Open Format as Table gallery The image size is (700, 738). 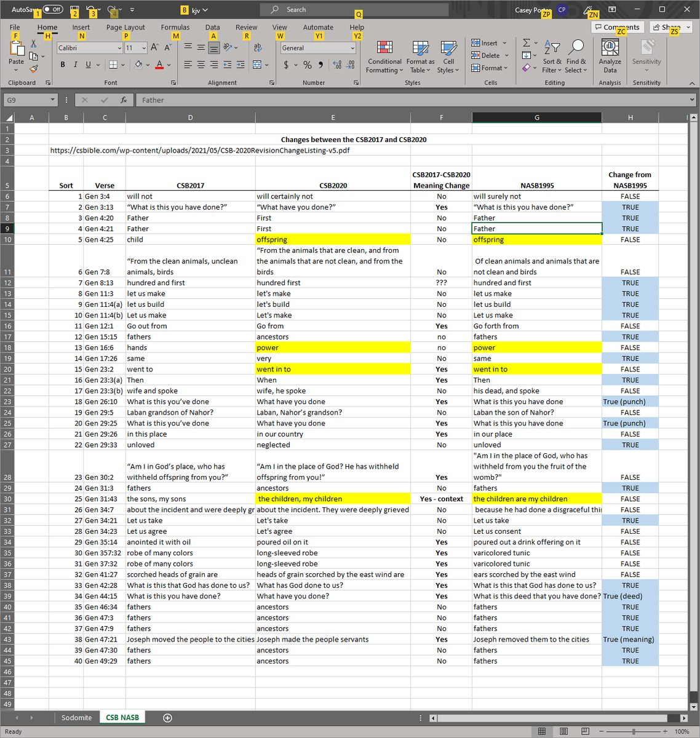click(420, 57)
